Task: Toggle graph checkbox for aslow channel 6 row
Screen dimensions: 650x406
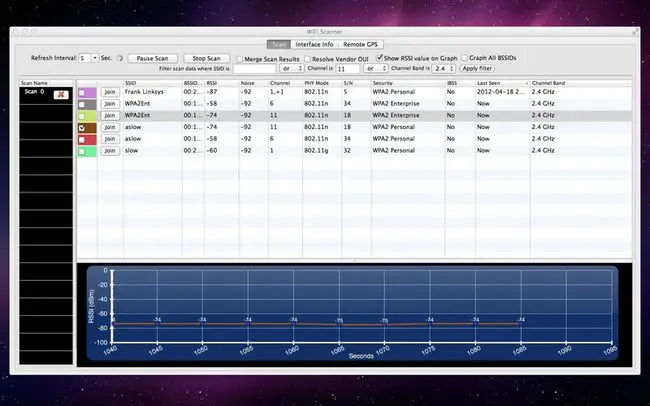Action: [x=82, y=139]
